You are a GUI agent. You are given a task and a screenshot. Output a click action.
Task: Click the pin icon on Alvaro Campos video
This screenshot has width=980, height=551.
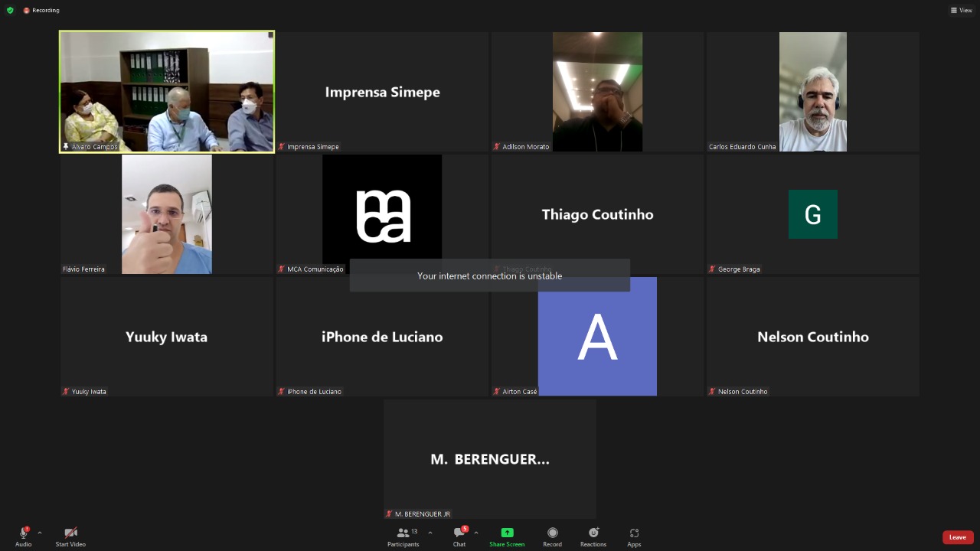pyautogui.click(x=66, y=146)
